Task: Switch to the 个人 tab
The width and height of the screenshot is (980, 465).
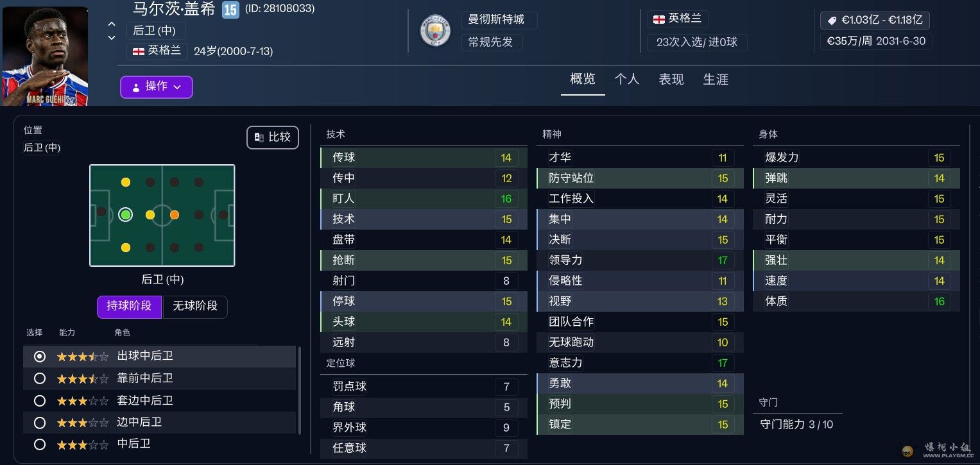Action: 627,80
